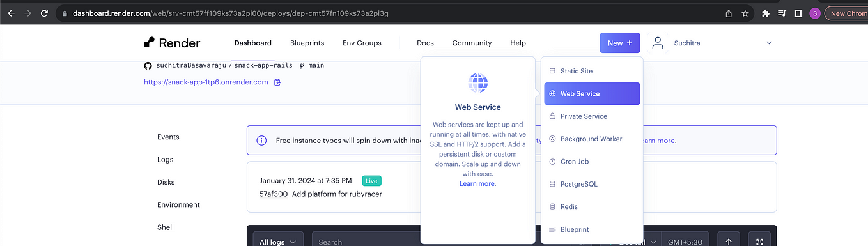Open Chrome extensions puzzle icon
The image size is (868, 246).
pos(766,13)
